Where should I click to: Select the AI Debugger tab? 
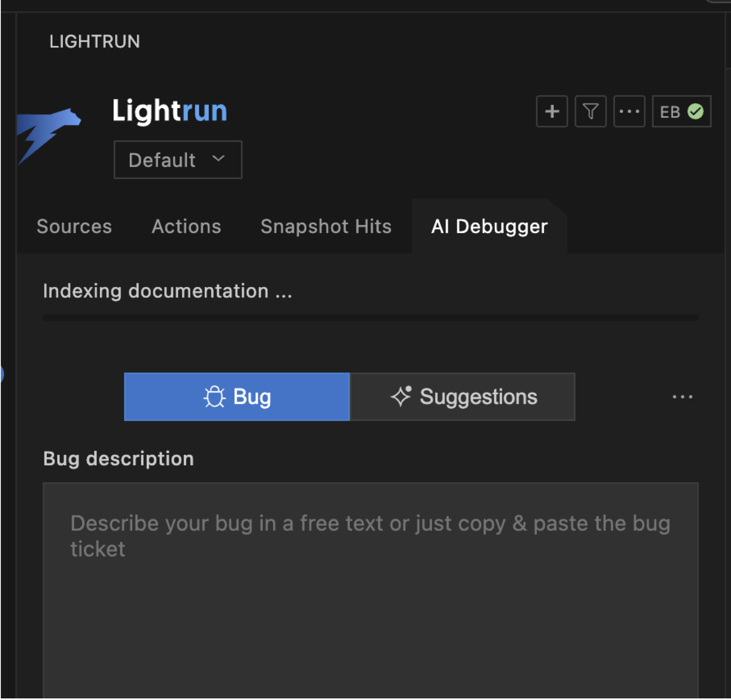pos(489,226)
